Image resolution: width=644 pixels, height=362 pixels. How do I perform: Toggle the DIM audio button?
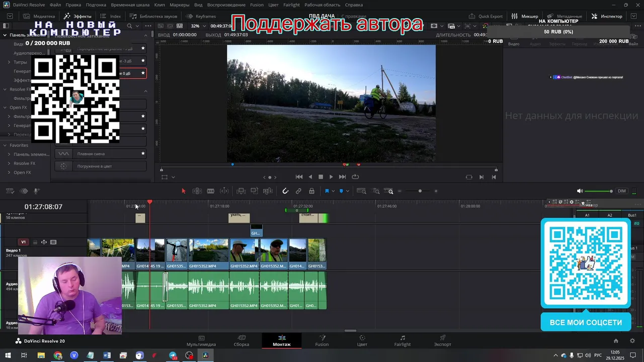(622, 191)
